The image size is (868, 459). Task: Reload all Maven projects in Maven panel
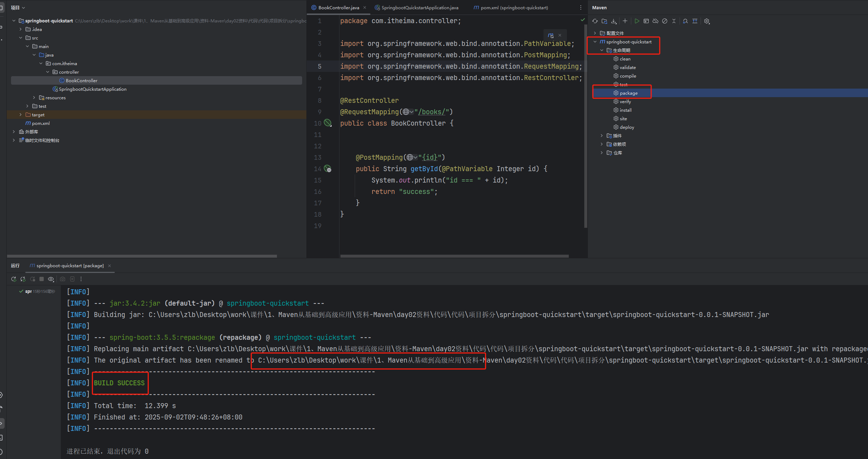(x=595, y=21)
